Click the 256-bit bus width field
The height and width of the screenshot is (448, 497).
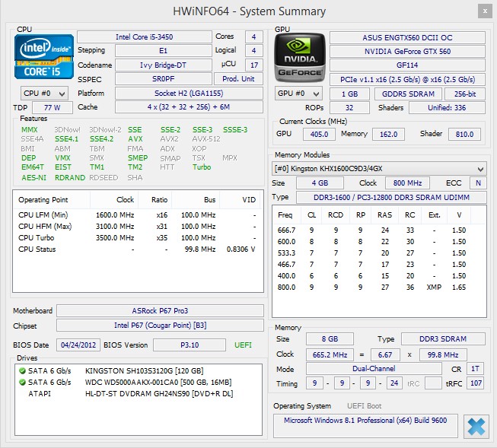point(465,94)
